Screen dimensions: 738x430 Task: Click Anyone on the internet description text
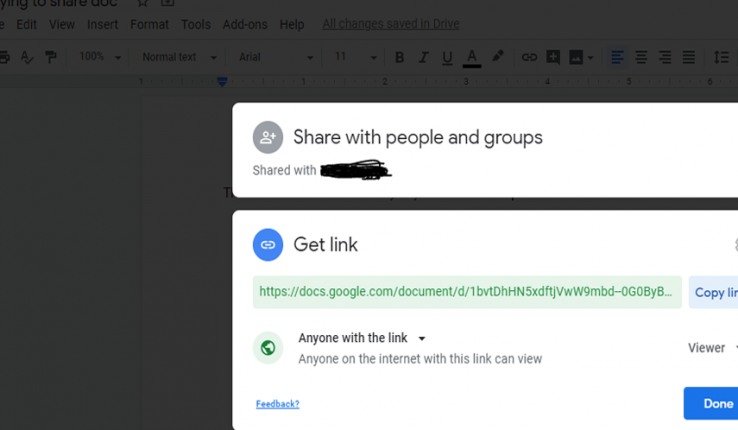[420, 359]
